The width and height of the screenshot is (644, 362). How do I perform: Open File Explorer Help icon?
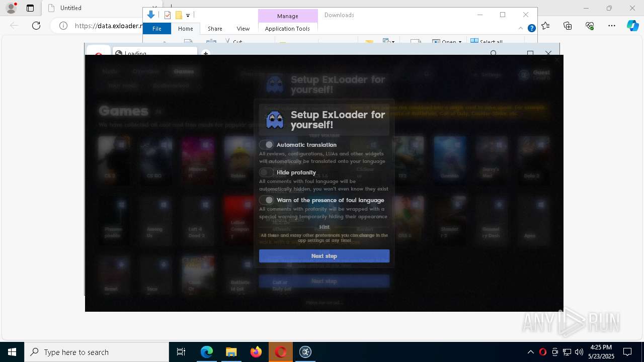pyautogui.click(x=531, y=28)
